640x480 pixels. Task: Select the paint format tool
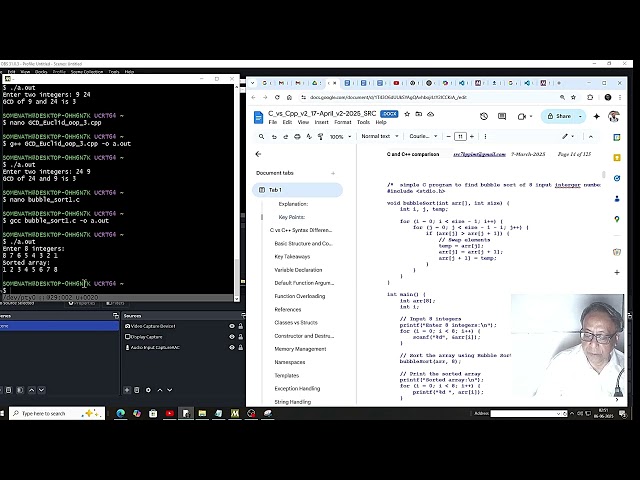tap(320, 137)
